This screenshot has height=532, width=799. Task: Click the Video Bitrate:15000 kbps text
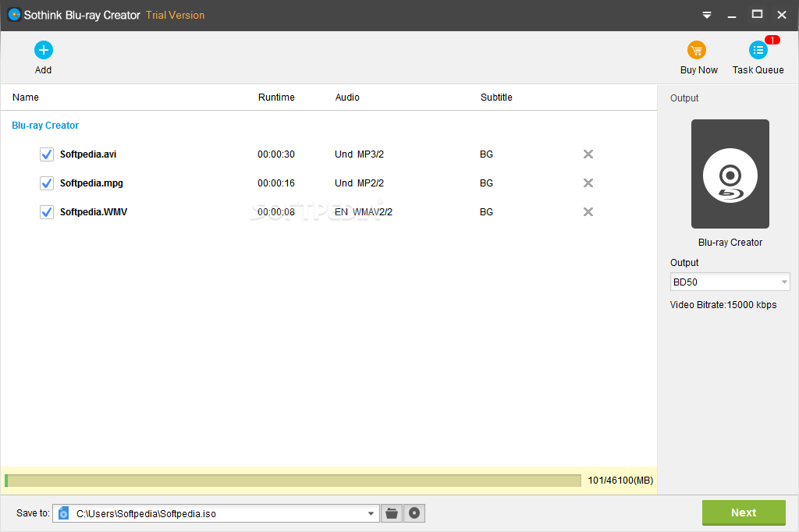pyautogui.click(x=723, y=305)
